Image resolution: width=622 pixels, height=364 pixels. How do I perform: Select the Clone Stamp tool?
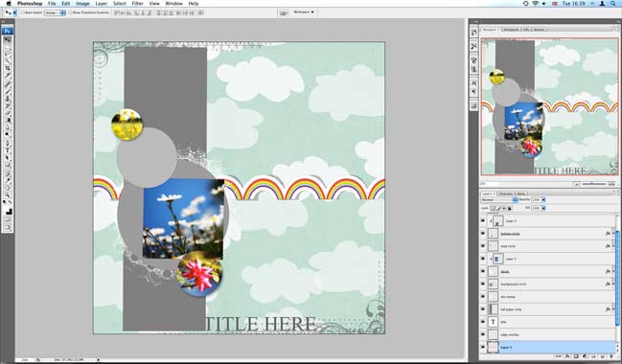(8, 98)
